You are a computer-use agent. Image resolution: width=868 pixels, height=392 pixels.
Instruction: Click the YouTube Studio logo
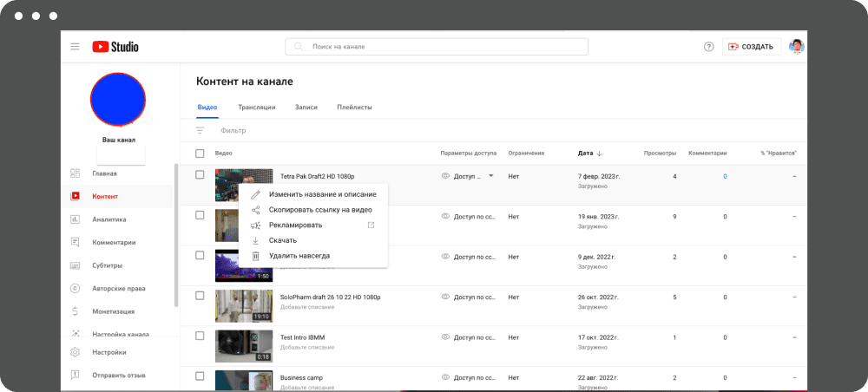tap(115, 47)
